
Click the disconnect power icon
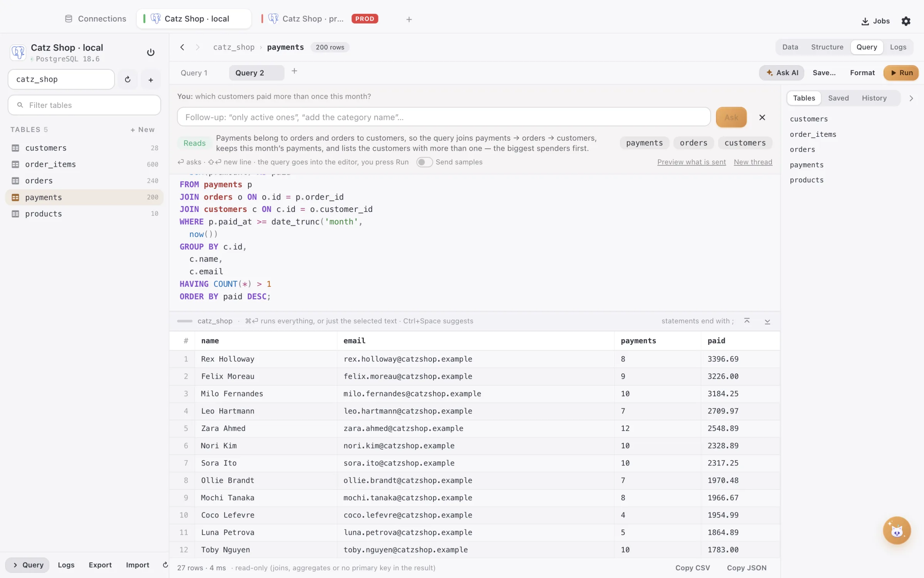point(151,52)
